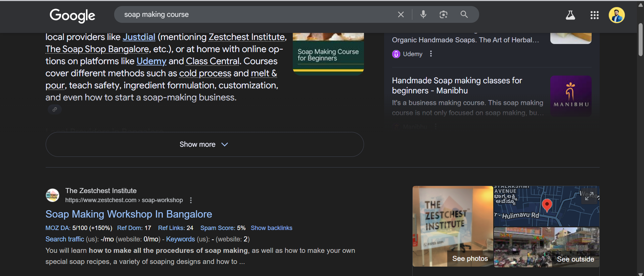The height and width of the screenshot is (276, 644).
Task: Click the magnifying glass search button
Action: [464, 14]
